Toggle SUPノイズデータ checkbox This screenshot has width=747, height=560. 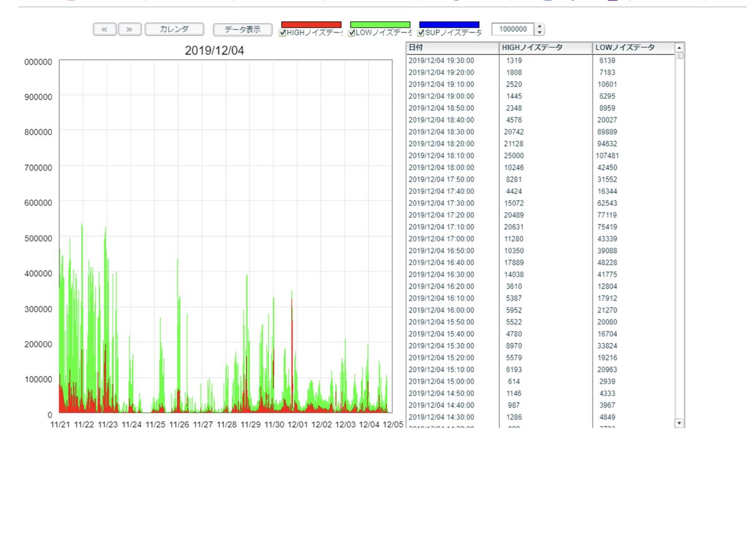click(421, 33)
